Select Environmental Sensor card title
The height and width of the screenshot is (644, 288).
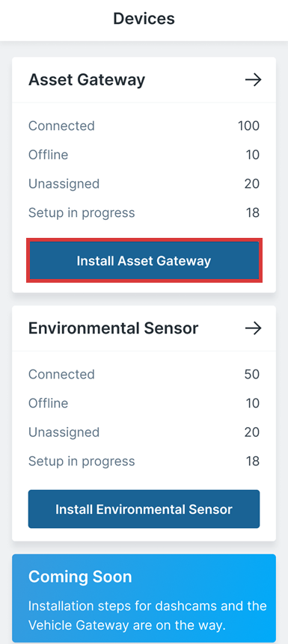tap(114, 328)
